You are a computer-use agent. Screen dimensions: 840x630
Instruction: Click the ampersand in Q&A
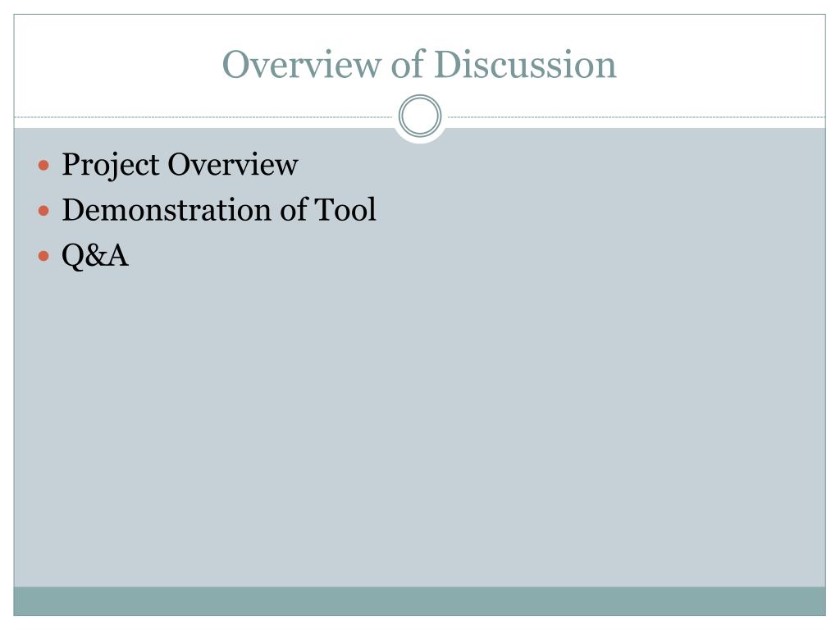click(97, 256)
